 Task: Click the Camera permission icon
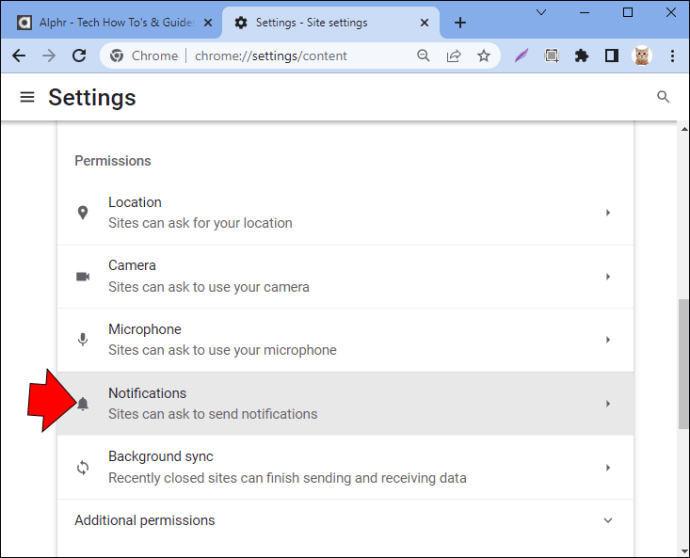83,276
